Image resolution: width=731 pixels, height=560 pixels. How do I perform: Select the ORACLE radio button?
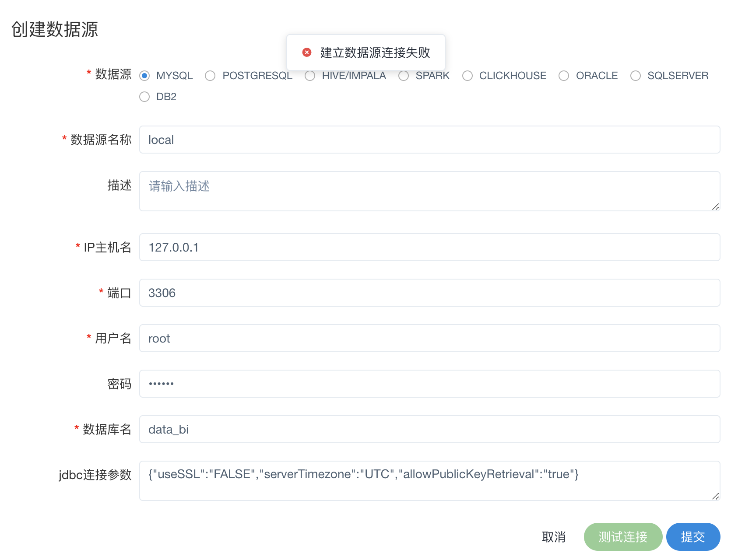pyautogui.click(x=564, y=76)
